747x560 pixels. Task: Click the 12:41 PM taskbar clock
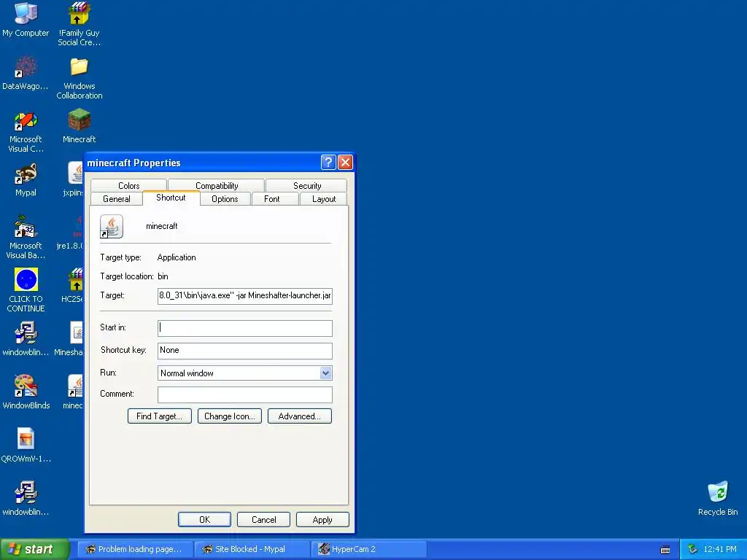coord(720,549)
